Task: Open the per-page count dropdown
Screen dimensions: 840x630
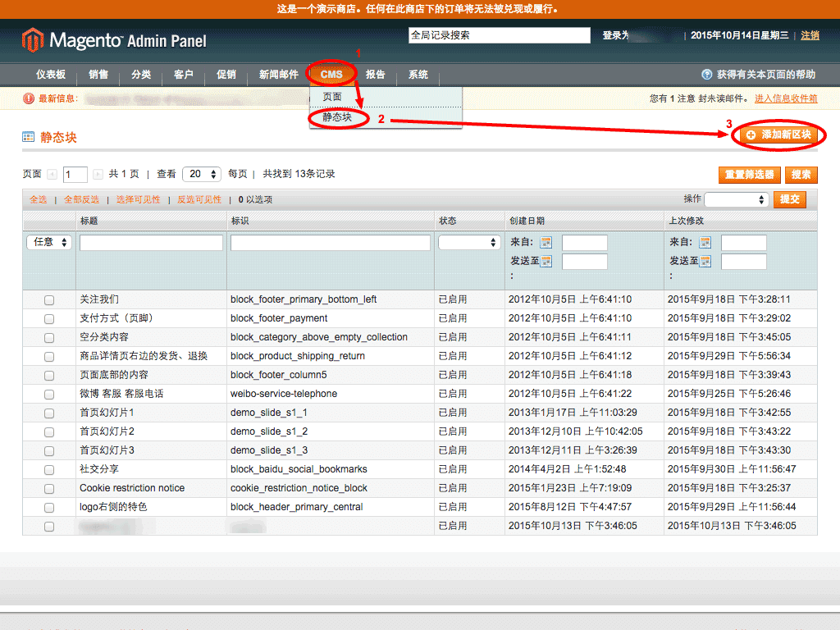Action: pyautogui.click(x=202, y=175)
